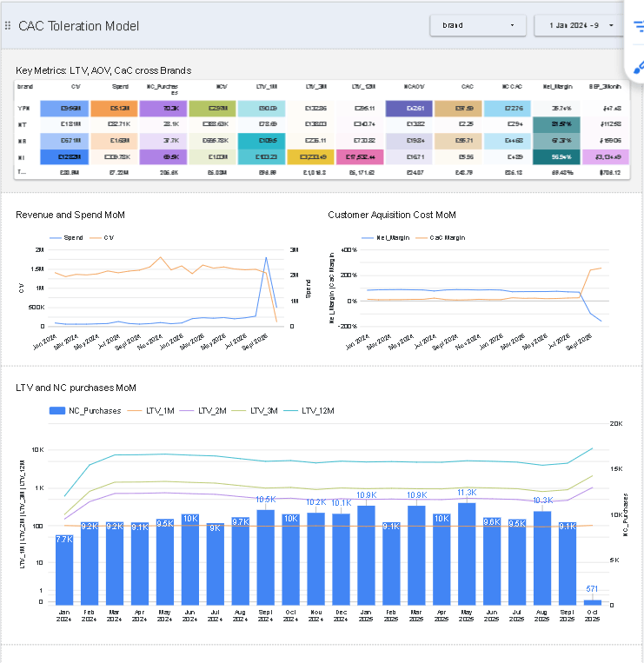
Task: Sort table by the Spend column header
Action: 120,87
